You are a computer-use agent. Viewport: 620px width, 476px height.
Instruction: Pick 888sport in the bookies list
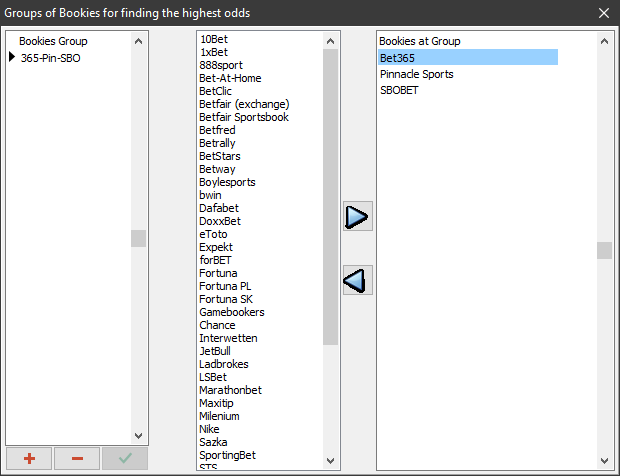click(221, 65)
